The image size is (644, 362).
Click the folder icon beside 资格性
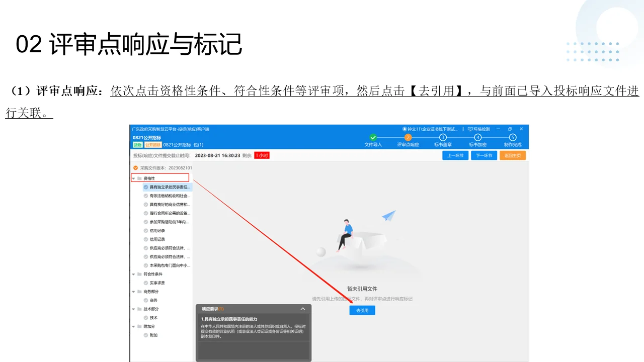pyautogui.click(x=139, y=178)
